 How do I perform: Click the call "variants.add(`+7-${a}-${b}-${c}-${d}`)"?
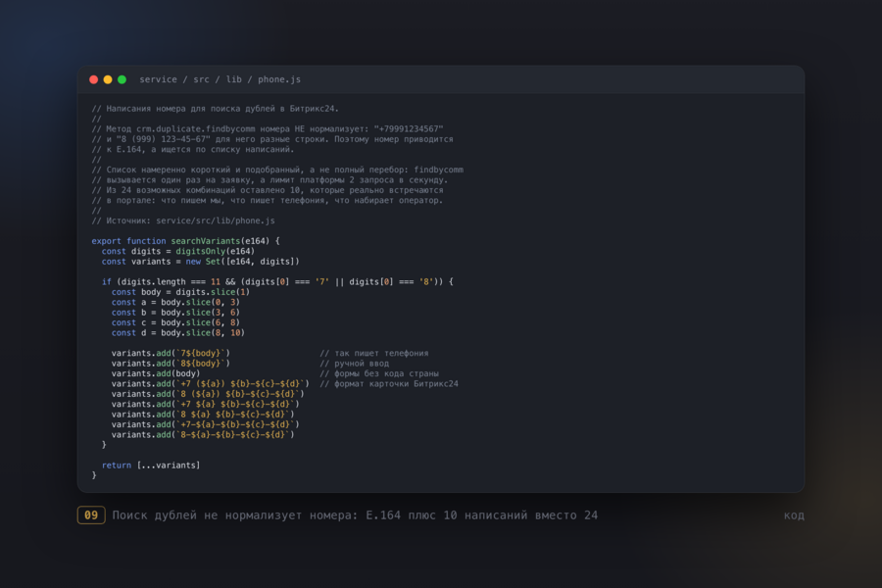[206, 424]
